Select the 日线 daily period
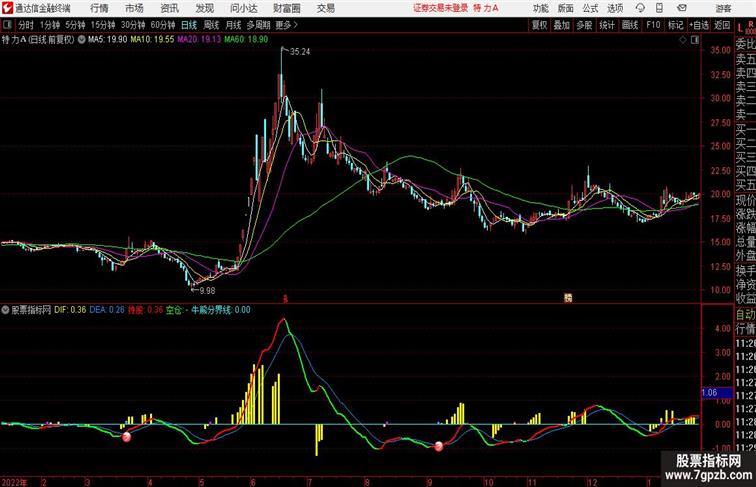This screenshot has width=756, height=487. pyautogui.click(x=189, y=25)
